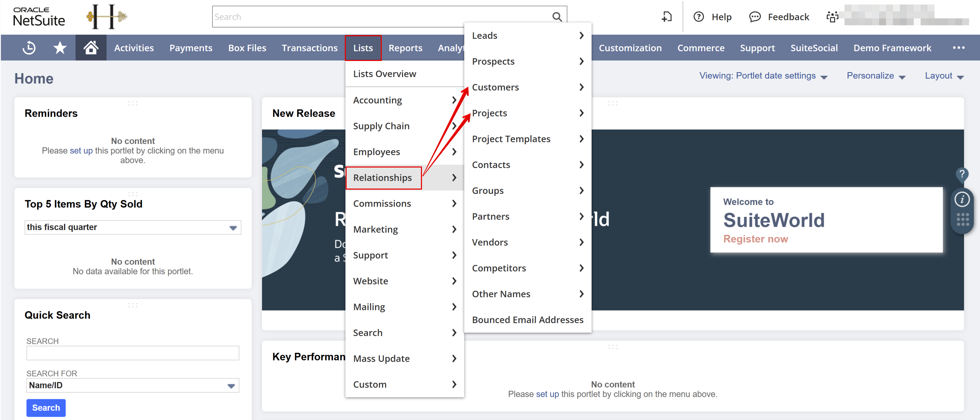Click the blue Search button
Screen dimensions: 980x420
coord(46,408)
